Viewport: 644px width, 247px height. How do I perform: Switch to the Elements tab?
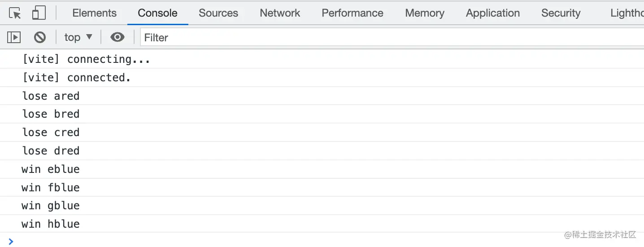point(94,13)
